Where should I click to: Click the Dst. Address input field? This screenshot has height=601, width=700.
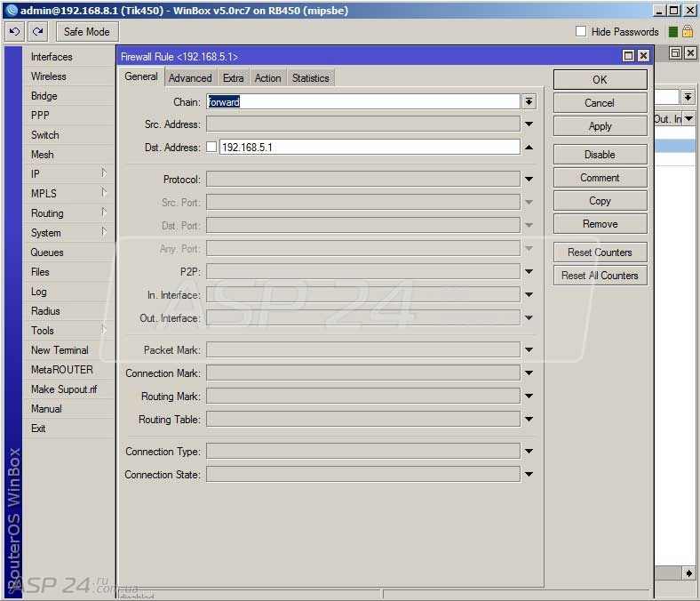(x=369, y=148)
